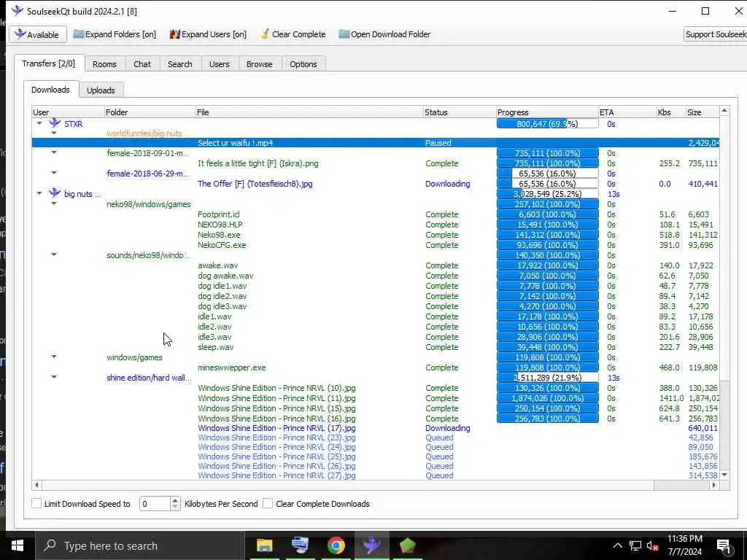Click the Clear Complete button label
This screenshot has width=747, height=560.
[x=298, y=34]
